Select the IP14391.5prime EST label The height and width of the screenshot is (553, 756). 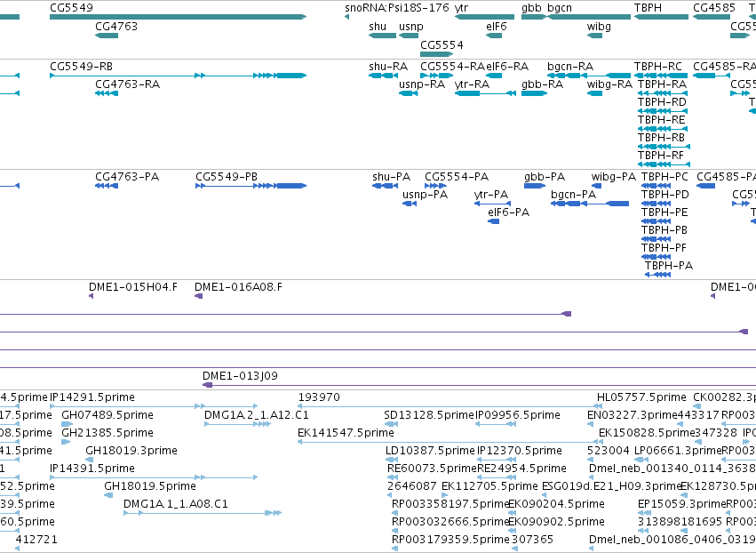pos(92,469)
